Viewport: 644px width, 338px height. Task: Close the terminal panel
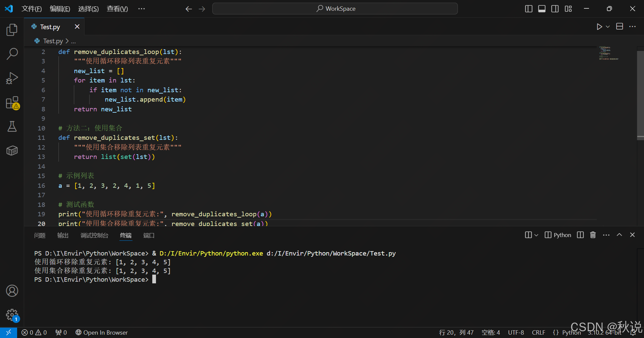pos(633,235)
